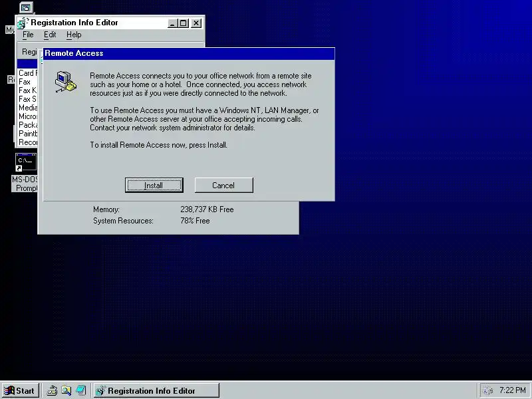532x399 pixels.
Task: Close the Registration Info Editor window
Action: pos(196,23)
